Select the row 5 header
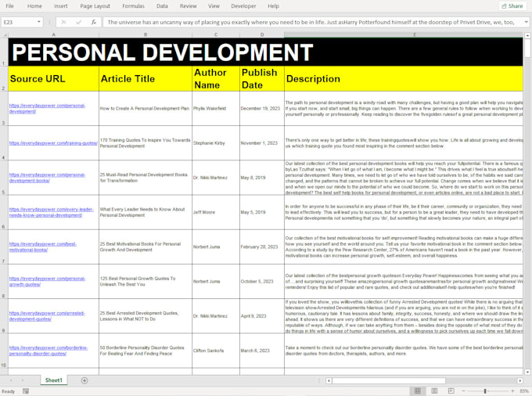This screenshot has height=396, width=532. click(4, 178)
